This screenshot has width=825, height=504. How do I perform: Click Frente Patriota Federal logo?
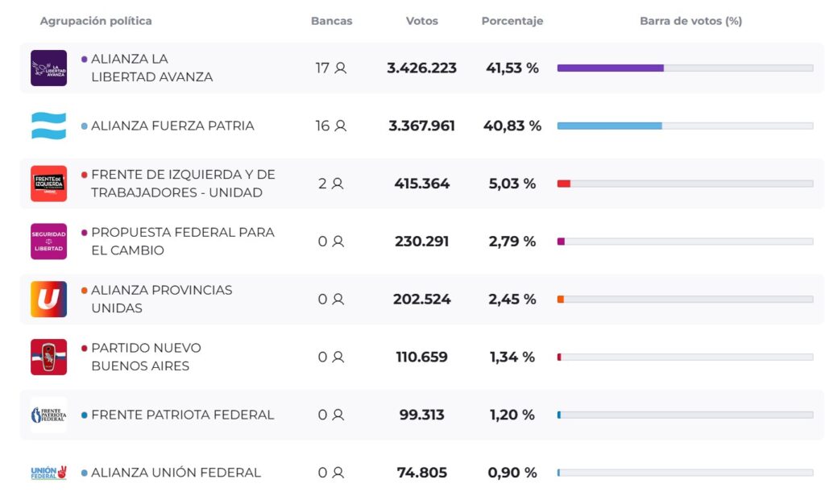click(48, 415)
